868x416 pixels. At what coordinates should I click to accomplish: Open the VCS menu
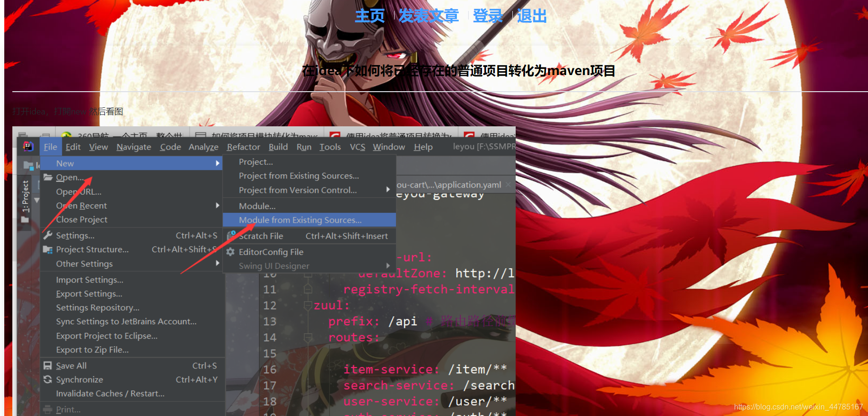pyautogui.click(x=358, y=147)
